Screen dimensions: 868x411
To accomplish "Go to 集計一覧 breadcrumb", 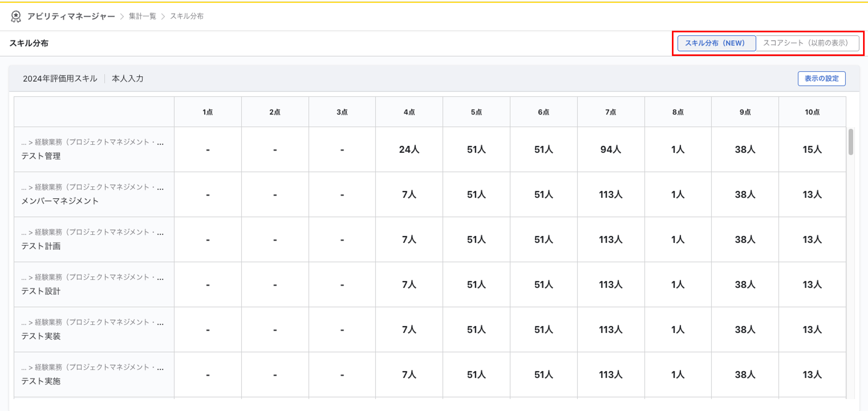I will click(142, 16).
